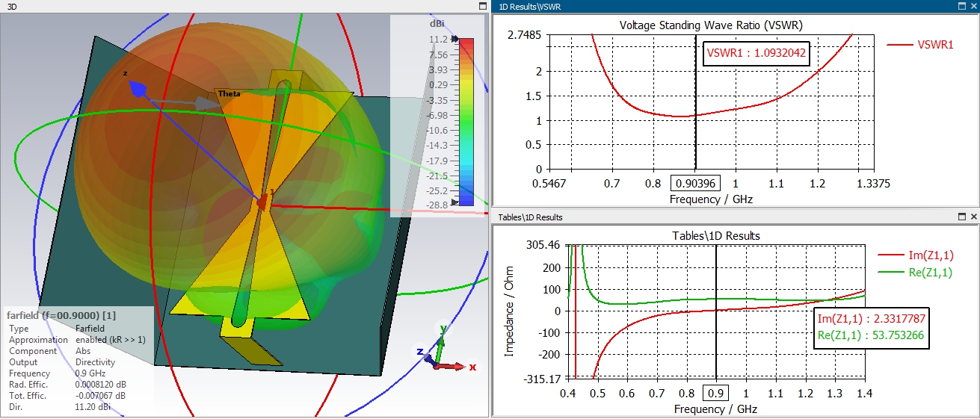The image size is (980, 419).
Task: Click the Component Abs value
Action: (x=84, y=351)
